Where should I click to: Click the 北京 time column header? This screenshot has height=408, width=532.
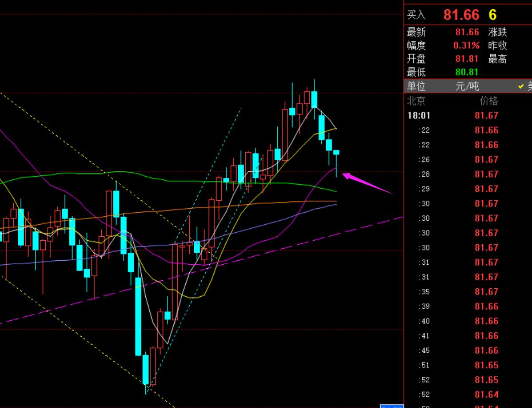click(416, 101)
